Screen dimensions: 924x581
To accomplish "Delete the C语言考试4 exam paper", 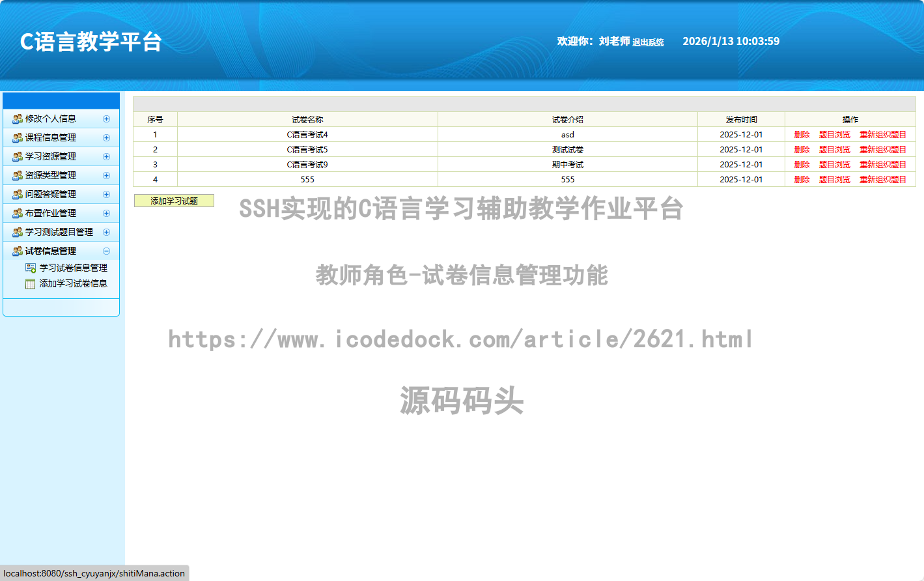I will click(802, 135).
